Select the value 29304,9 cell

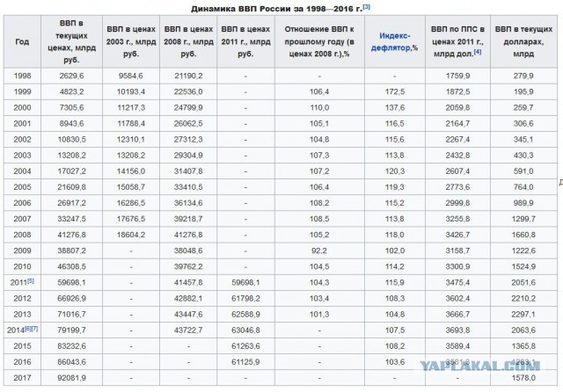point(188,156)
